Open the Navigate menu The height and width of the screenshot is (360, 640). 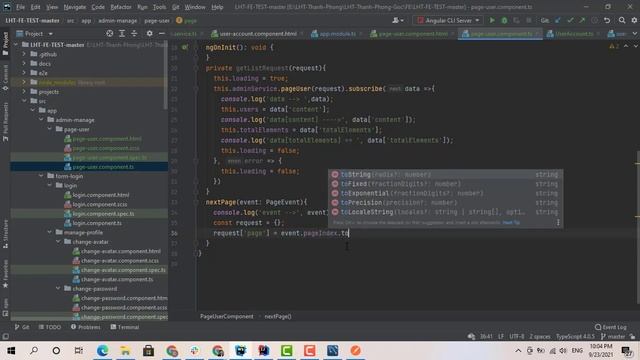tap(75, 7)
